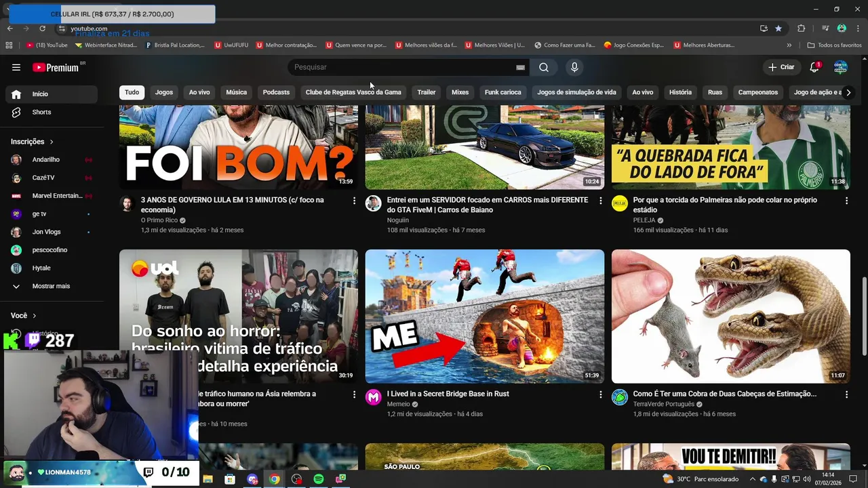Select the Música filter chip

(x=236, y=92)
